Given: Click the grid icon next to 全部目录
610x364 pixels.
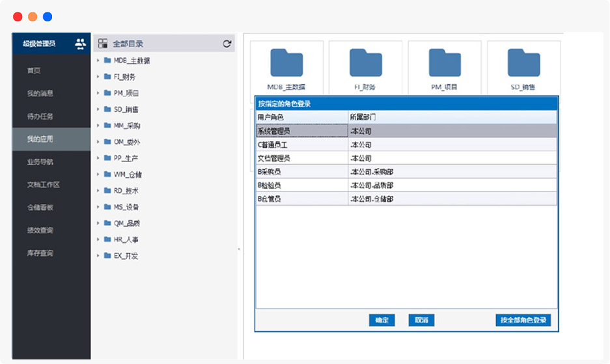Looking at the screenshot, I should point(102,44).
